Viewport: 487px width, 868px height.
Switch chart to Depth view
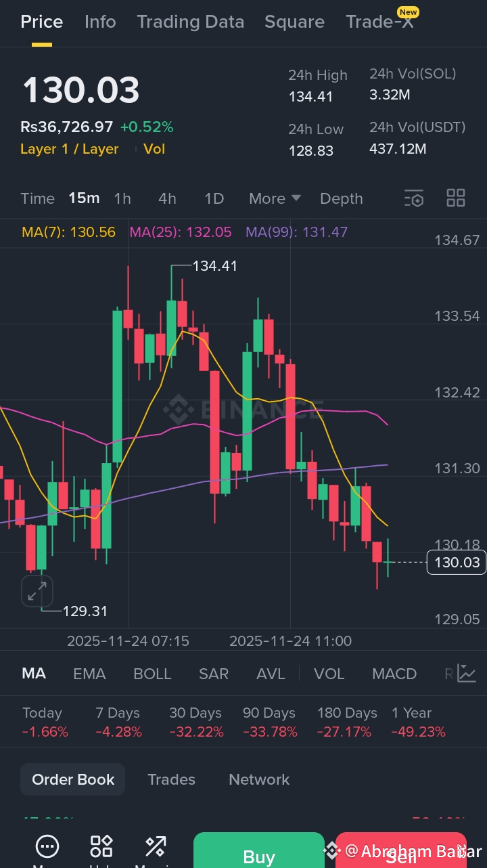[342, 198]
